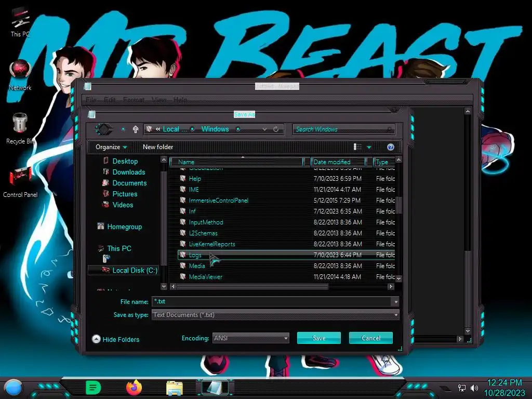Click the Local breadcrumb segment
532x399 pixels.
(x=175, y=129)
